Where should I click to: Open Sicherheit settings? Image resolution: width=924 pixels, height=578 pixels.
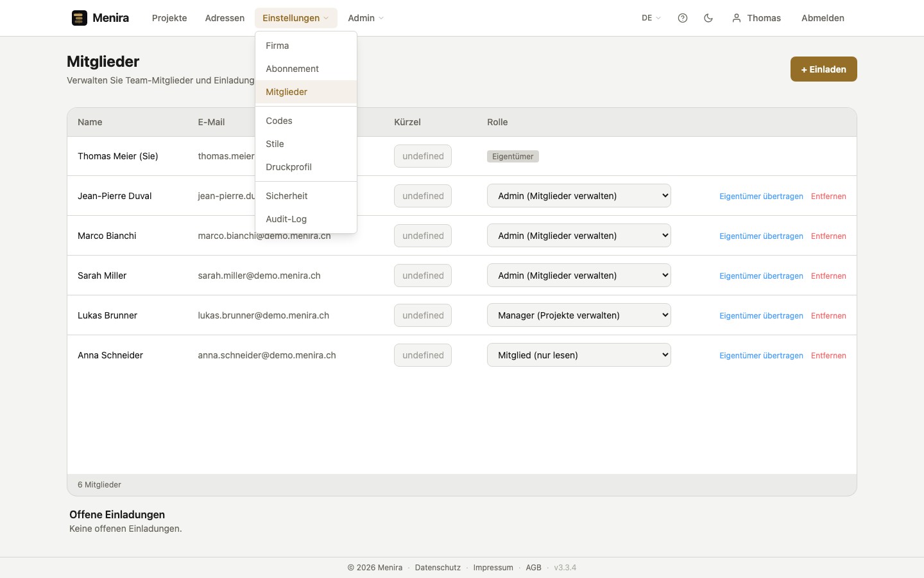(x=306, y=196)
